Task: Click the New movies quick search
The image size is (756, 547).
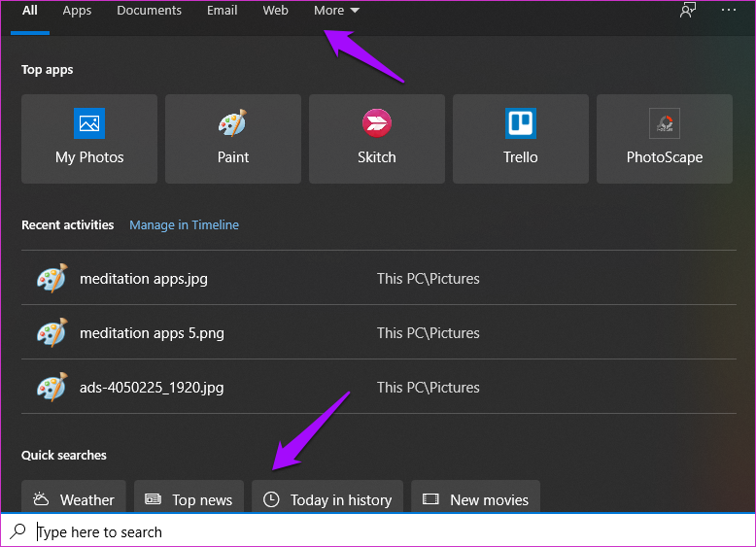Action: click(x=475, y=499)
